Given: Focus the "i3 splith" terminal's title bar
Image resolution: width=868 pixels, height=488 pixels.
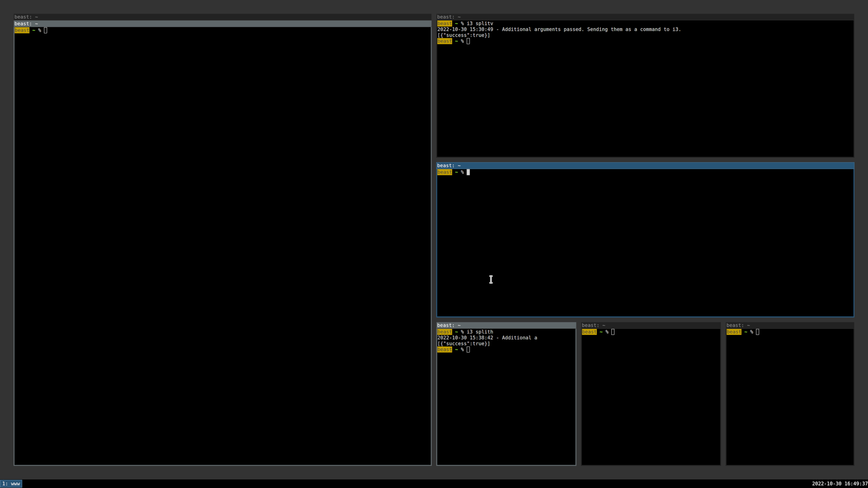Looking at the screenshot, I should tap(497, 325).
